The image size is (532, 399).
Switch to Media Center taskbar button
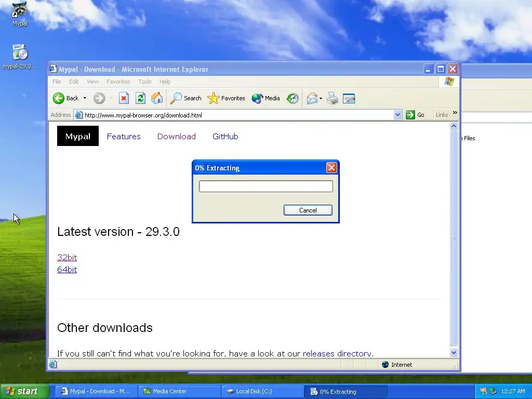point(179,391)
